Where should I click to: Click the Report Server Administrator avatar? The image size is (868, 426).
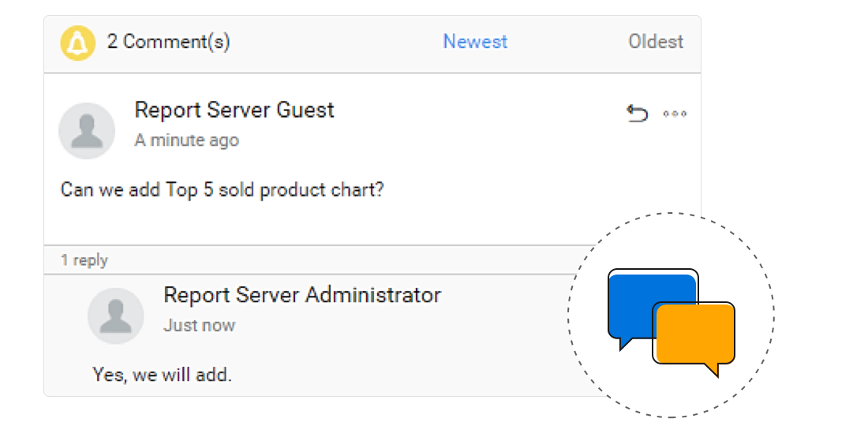point(116,316)
